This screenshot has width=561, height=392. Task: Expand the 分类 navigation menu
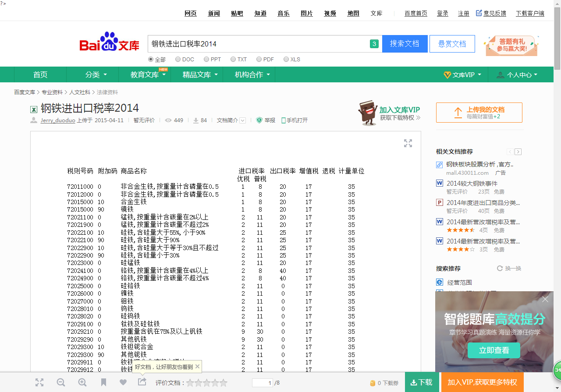point(92,74)
